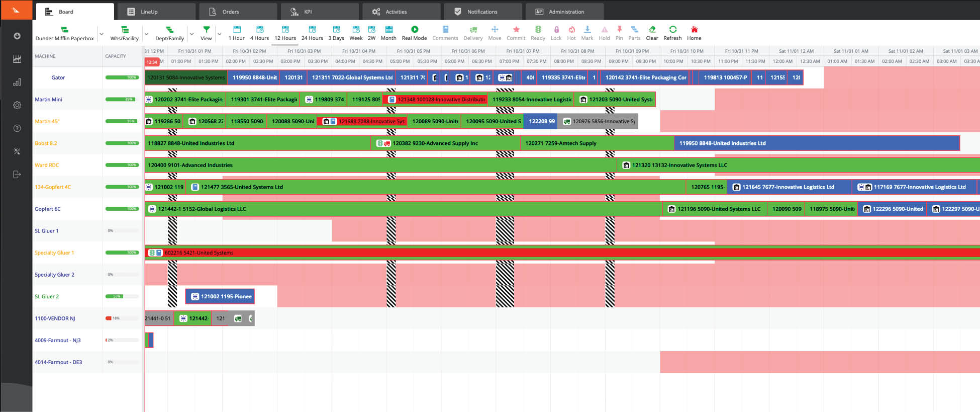Viewport: 980px width, 412px height.
Task: Select the 24 Hours view icon
Action: pyautogui.click(x=312, y=30)
